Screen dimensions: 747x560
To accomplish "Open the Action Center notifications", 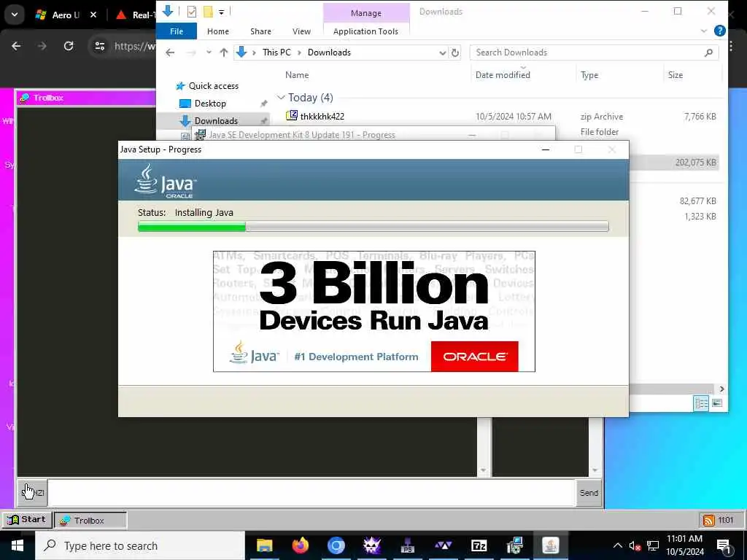I will [724, 546].
